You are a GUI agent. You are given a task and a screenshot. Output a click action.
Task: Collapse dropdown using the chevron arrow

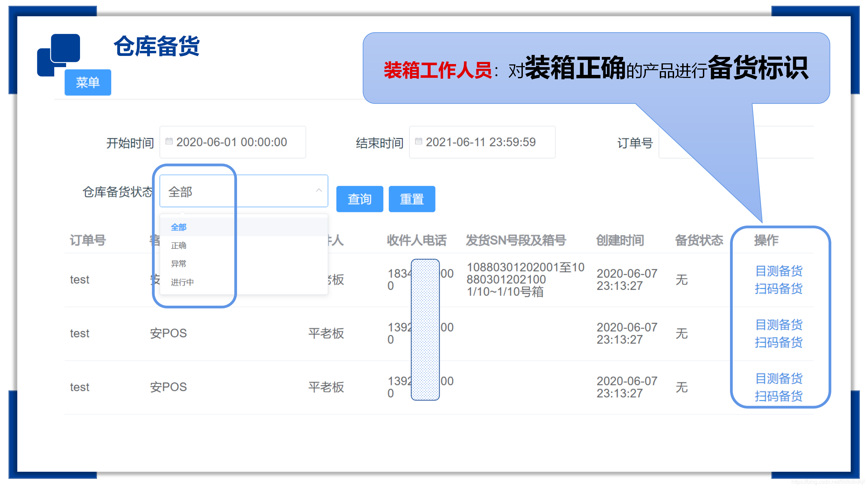(x=318, y=190)
